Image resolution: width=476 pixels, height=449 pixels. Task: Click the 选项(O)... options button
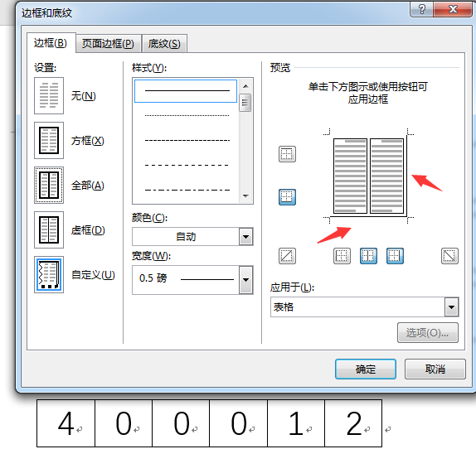coord(428,332)
